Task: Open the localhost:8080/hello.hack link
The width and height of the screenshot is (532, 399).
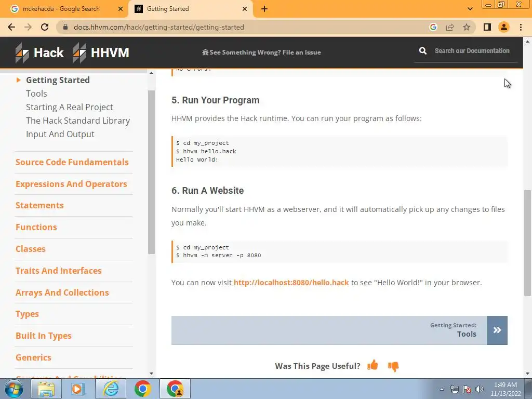Action: click(291, 283)
